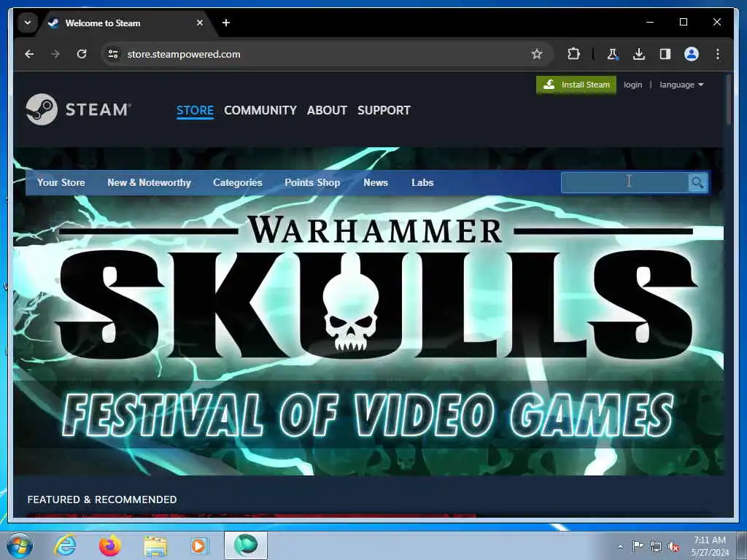This screenshot has width=747, height=560.
Task: Open Windows Media Player taskbar icon
Action: (199, 545)
